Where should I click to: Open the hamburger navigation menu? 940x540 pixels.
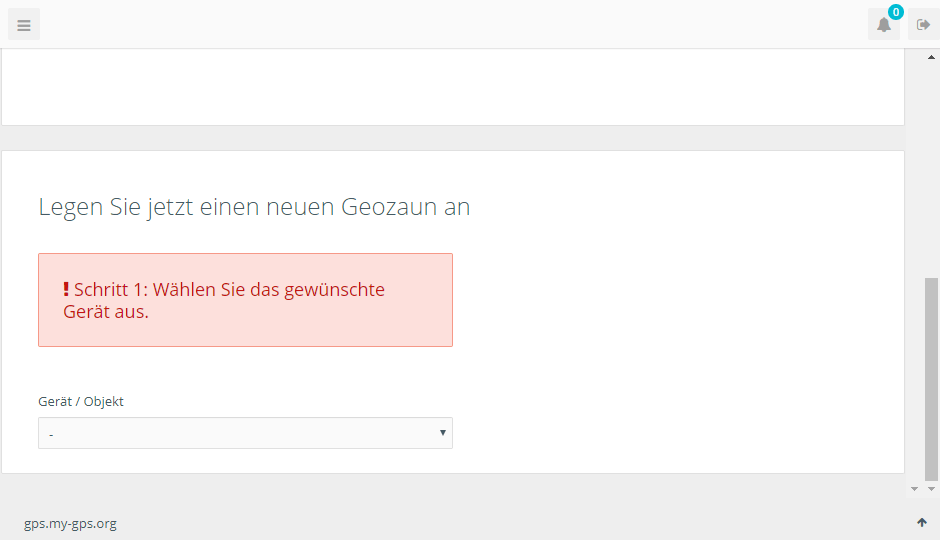point(24,25)
